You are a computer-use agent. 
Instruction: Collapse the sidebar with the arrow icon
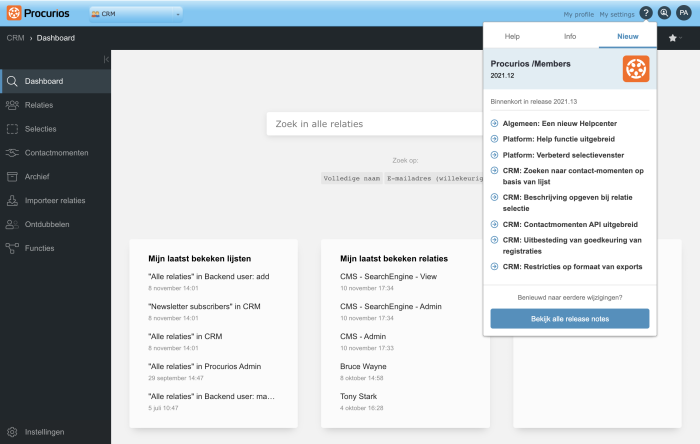[106, 59]
